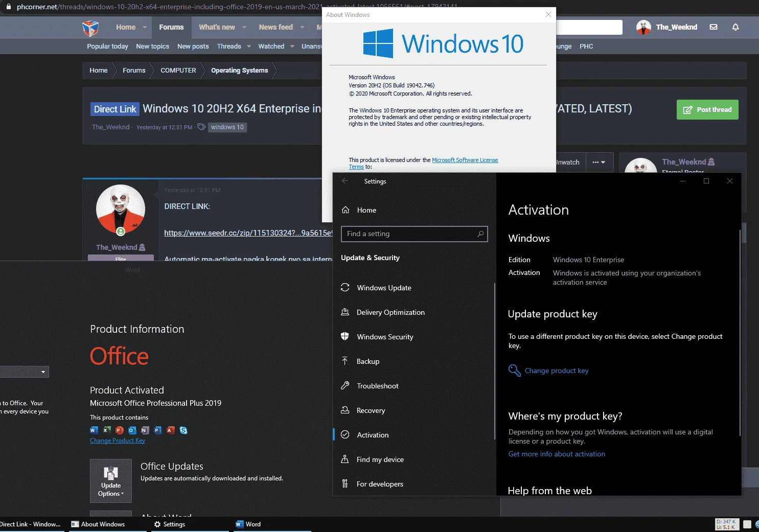Open the thread more-options dropdown
This screenshot has width=759, height=532.
[599, 162]
